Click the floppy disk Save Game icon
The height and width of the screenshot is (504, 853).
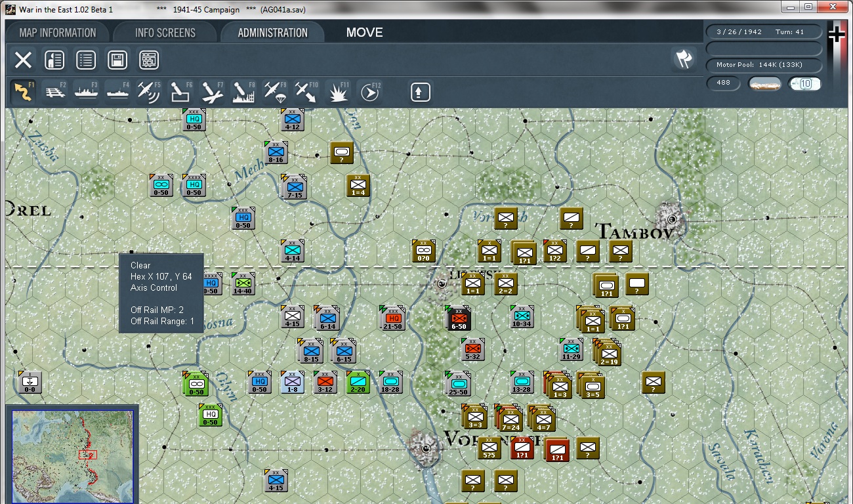click(117, 60)
